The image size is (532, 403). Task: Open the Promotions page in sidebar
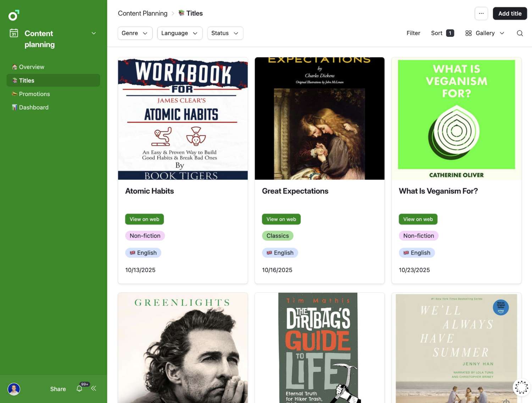coord(53,94)
